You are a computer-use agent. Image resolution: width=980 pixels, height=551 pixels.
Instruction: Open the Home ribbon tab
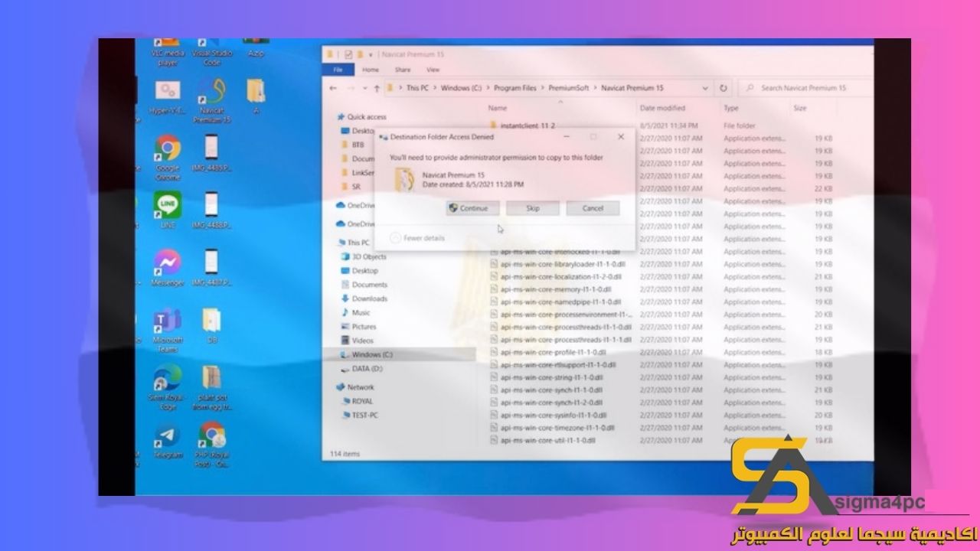(371, 70)
